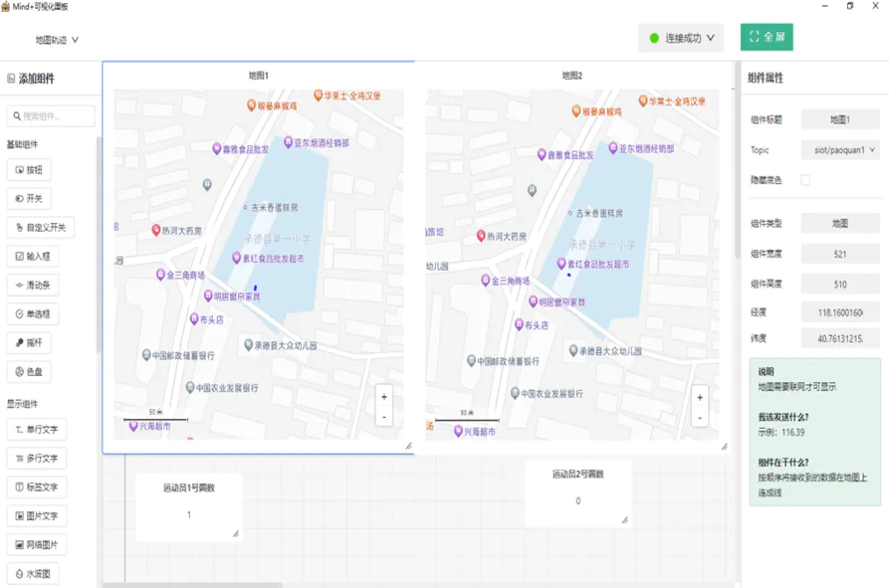Click 华莱士·全鸡汉堡 marker on 地图1

coord(318,96)
